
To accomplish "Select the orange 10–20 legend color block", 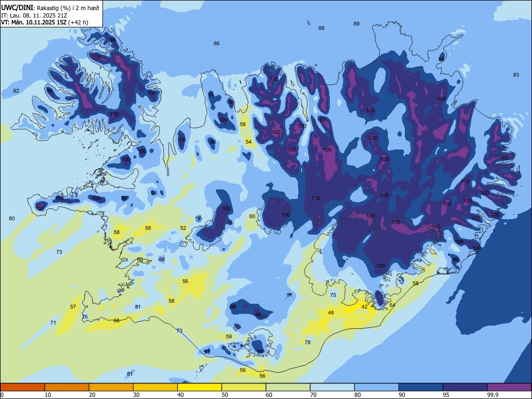I will (67, 387).
